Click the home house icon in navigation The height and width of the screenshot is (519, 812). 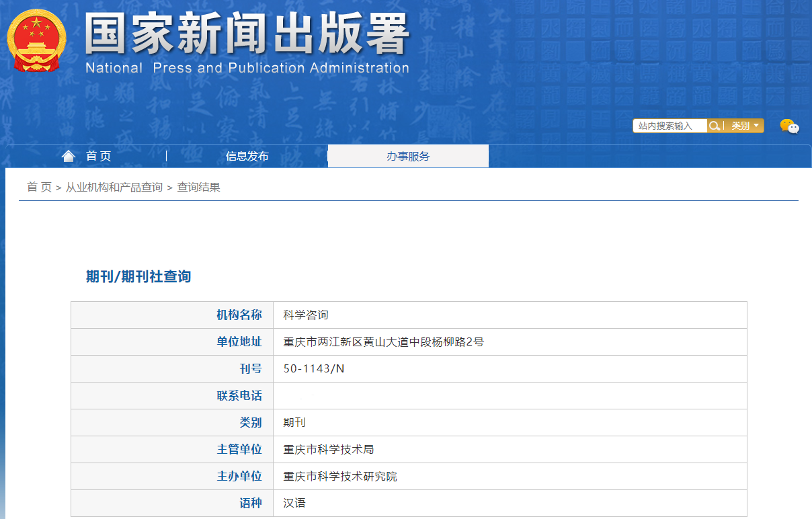pyautogui.click(x=68, y=156)
